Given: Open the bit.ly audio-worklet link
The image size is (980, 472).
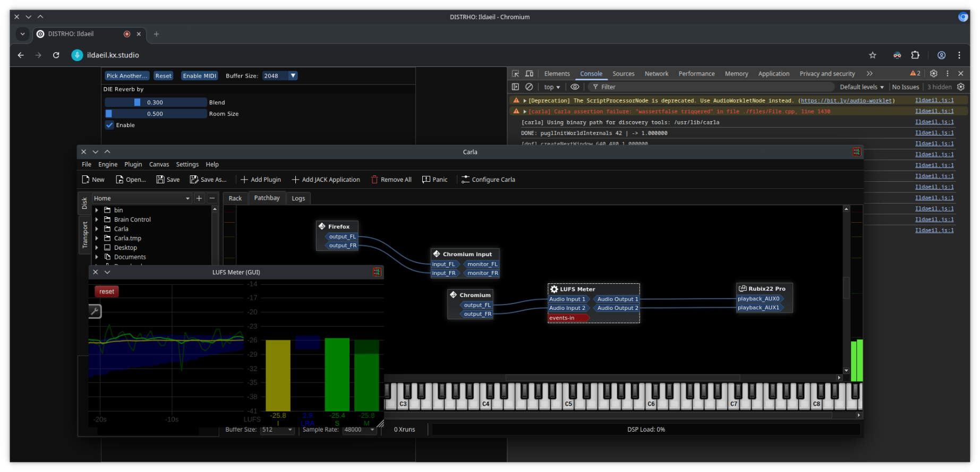Looking at the screenshot, I should coord(847,100).
